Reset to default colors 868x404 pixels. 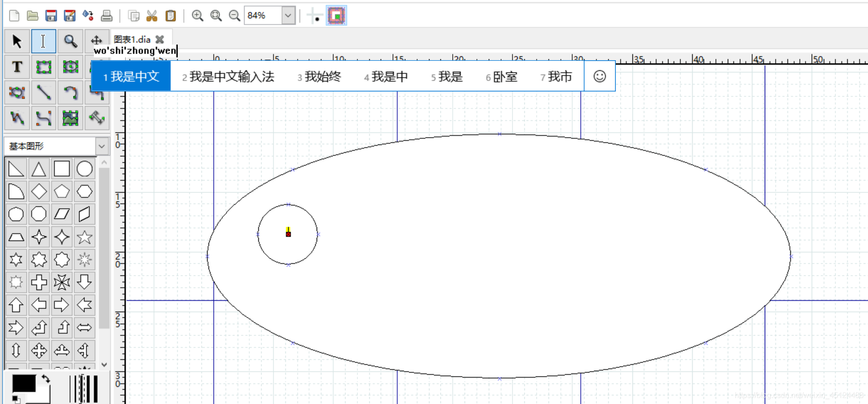[16, 399]
